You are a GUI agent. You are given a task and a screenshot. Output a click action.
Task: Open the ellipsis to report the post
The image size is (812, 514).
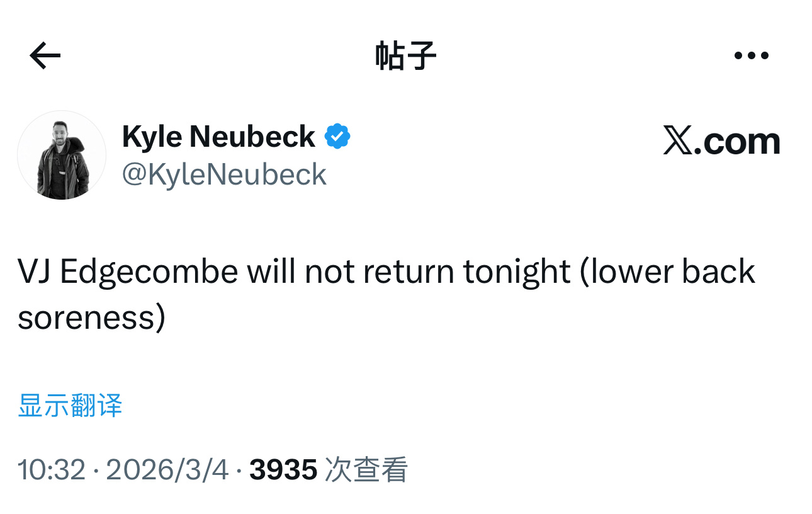[x=753, y=55]
